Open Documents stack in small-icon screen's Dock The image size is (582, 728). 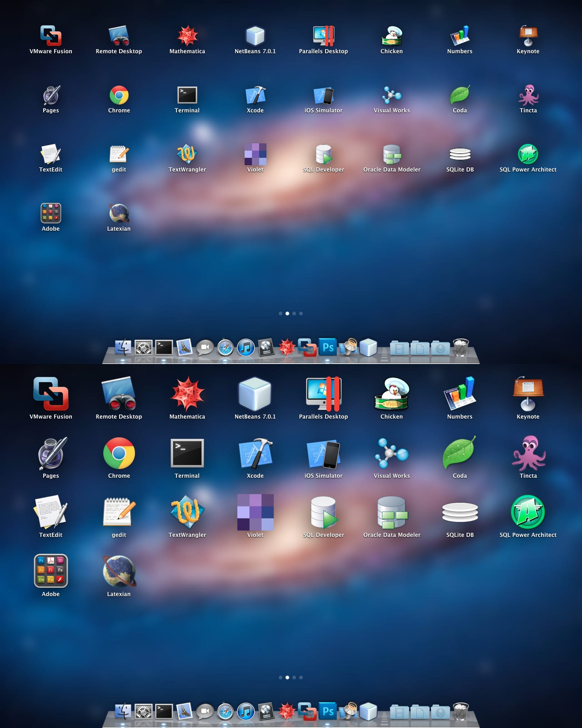pos(420,348)
